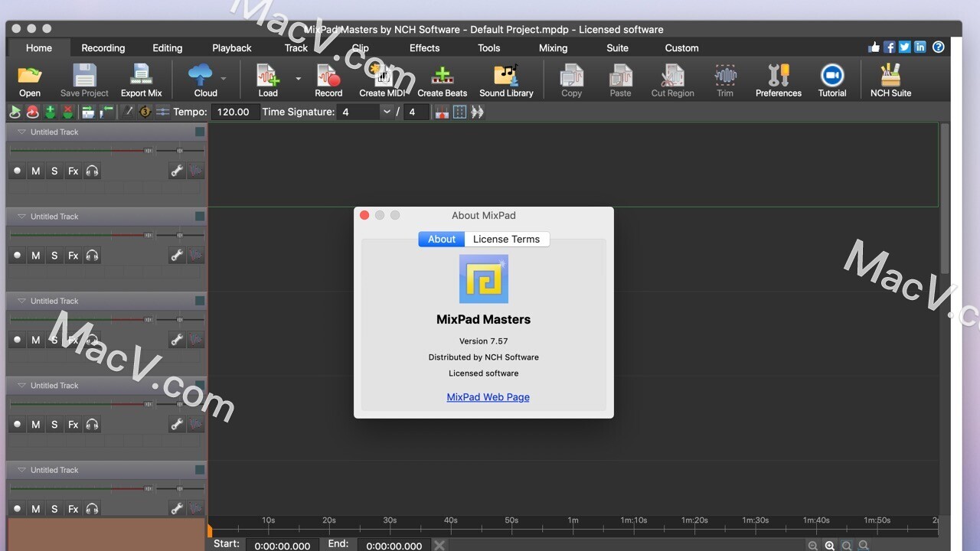Click the pan slider on the second Untitled Track

pyautogui.click(x=181, y=235)
